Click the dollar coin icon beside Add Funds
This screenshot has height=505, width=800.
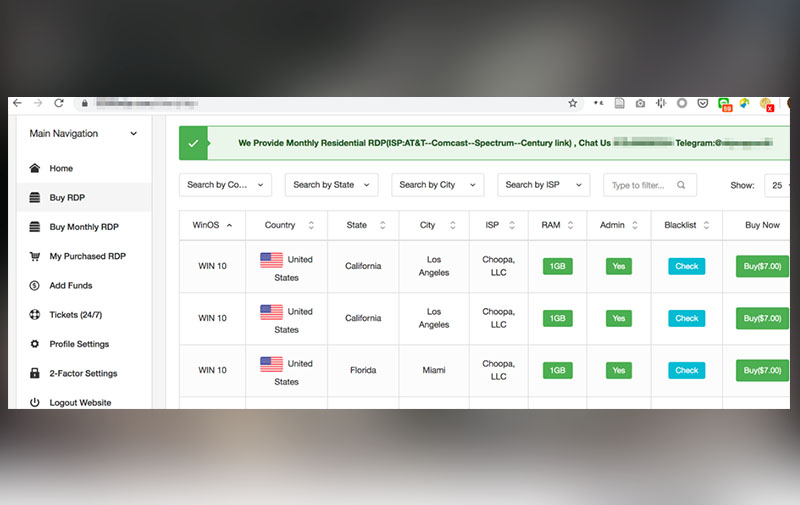[35, 286]
